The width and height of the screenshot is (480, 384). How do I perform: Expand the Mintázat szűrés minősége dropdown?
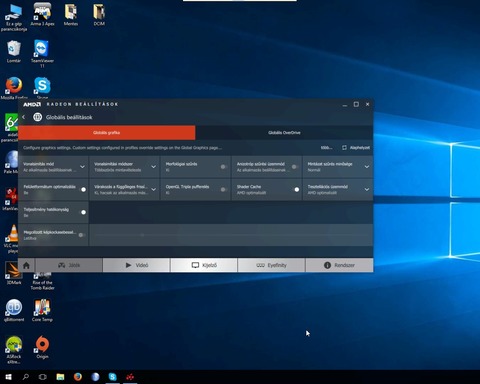tap(367, 167)
